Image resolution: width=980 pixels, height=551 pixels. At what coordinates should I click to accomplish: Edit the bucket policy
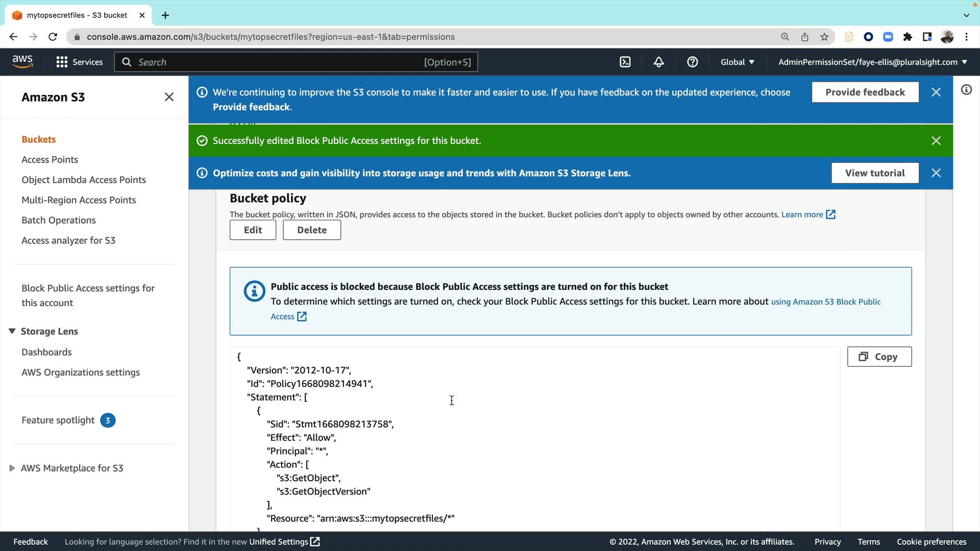(253, 230)
